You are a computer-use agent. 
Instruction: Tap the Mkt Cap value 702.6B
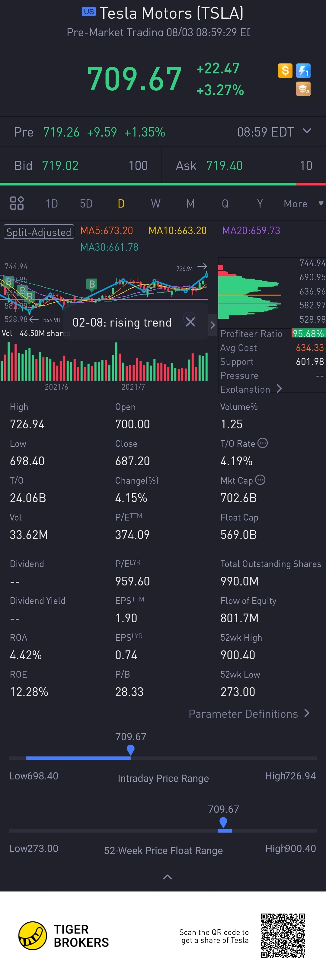[238, 498]
